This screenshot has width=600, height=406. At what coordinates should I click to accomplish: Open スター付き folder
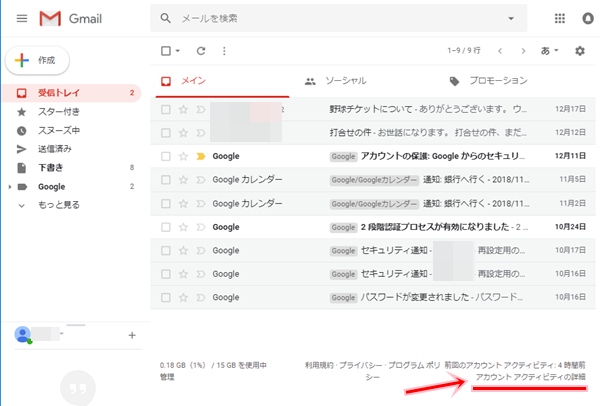59,112
